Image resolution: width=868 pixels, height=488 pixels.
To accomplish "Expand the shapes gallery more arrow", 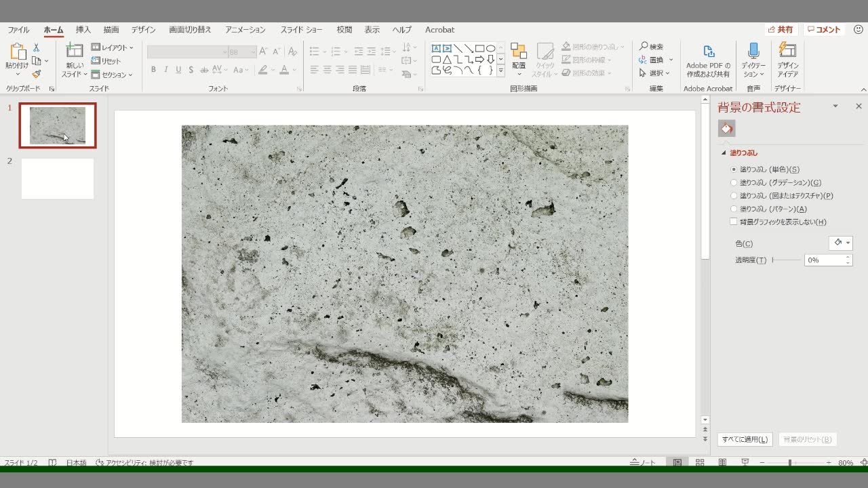I will click(x=500, y=70).
